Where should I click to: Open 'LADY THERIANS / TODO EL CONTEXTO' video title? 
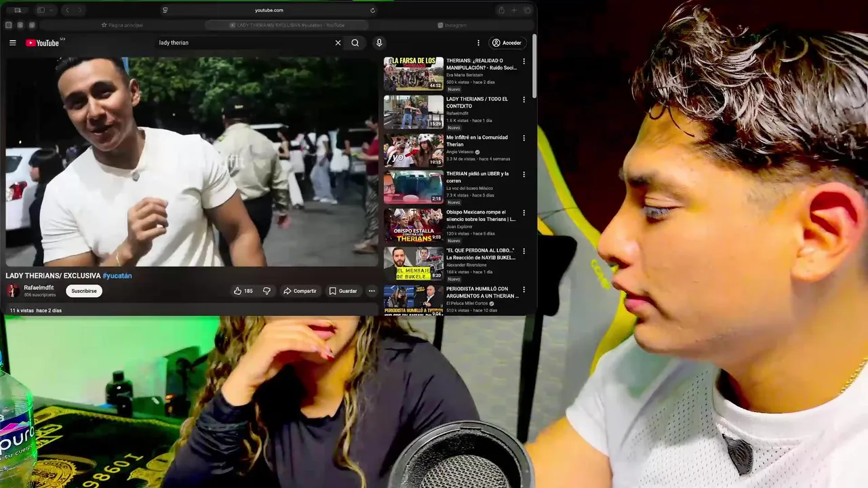477,102
